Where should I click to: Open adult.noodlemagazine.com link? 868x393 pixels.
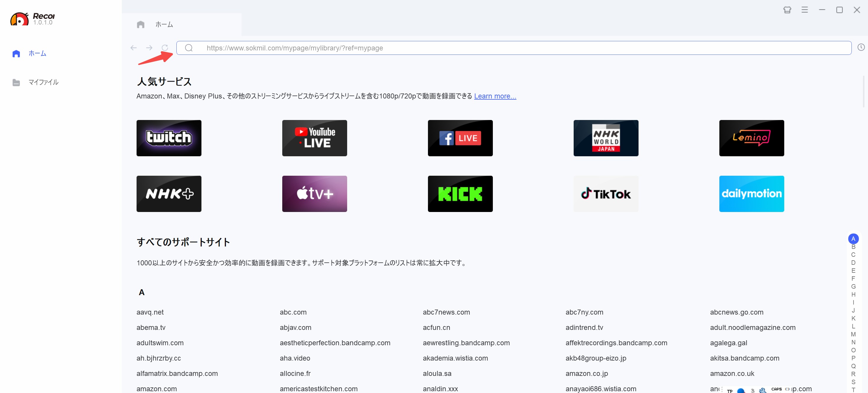(x=753, y=327)
